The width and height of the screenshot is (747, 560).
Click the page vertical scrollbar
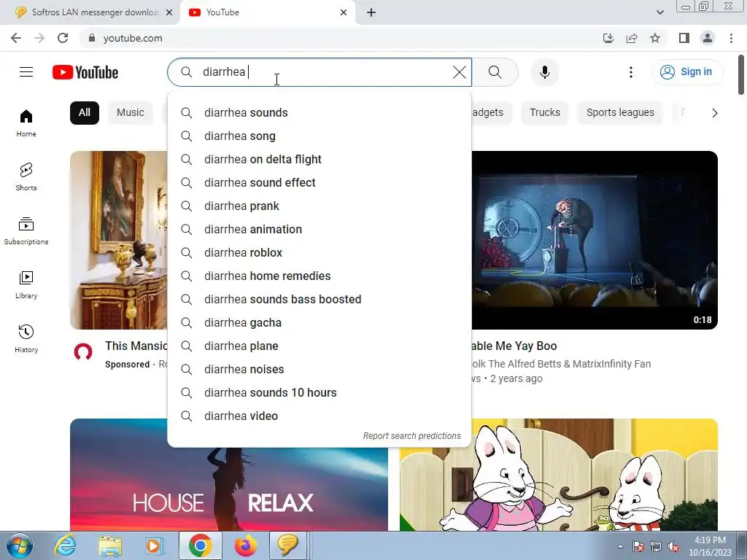741,75
